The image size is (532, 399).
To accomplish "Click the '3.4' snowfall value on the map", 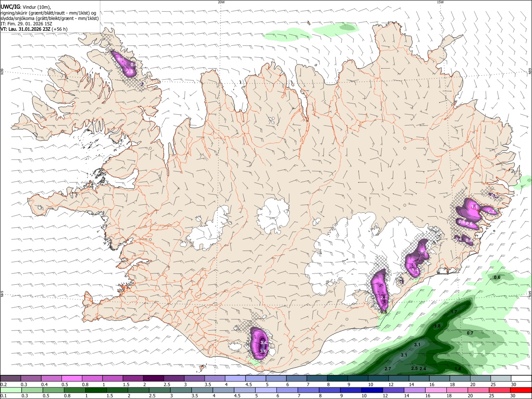I will point(263,343).
